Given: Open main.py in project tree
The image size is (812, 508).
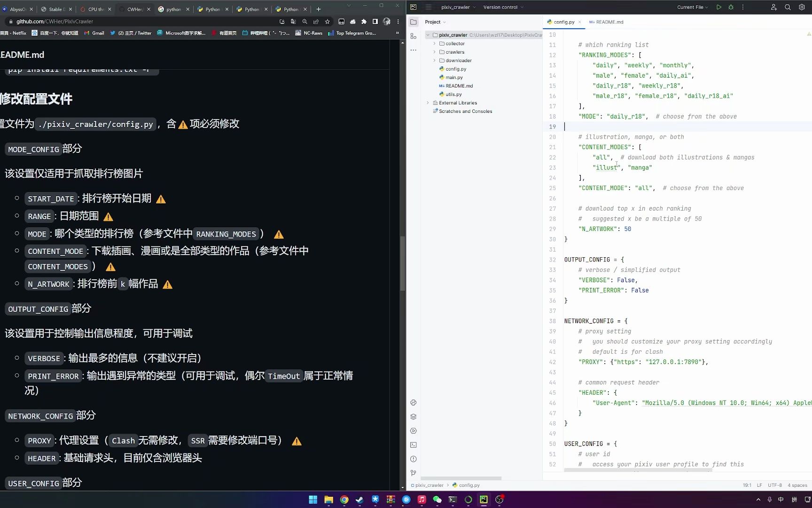Looking at the screenshot, I should coord(451,78).
